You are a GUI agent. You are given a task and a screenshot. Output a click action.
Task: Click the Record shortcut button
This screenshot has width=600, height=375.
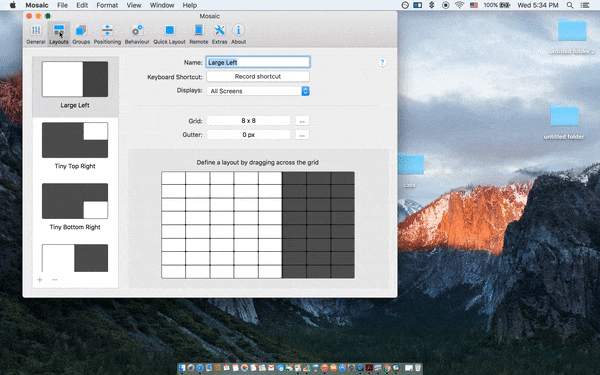[x=258, y=77]
